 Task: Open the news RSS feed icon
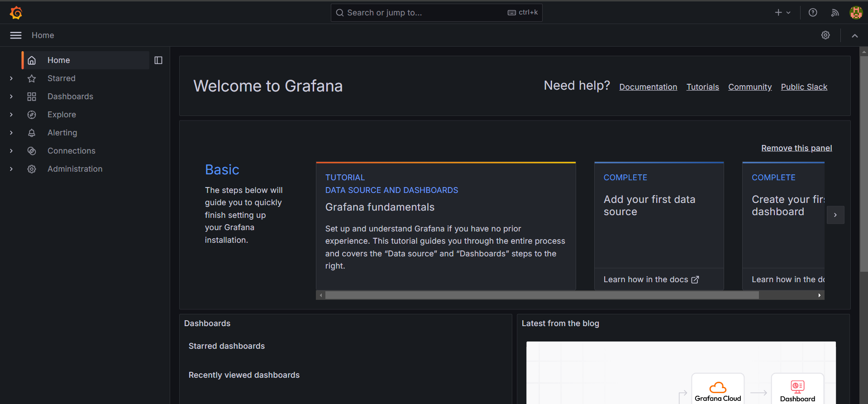(835, 13)
